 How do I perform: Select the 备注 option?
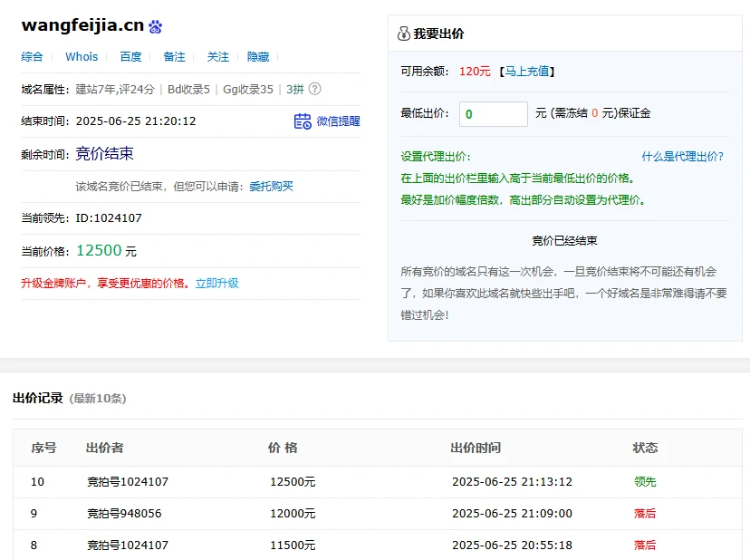[x=174, y=56]
